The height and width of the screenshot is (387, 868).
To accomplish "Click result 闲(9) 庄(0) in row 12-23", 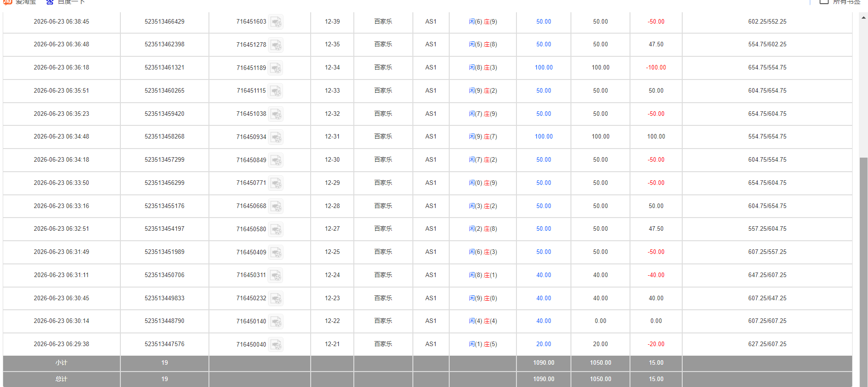I will (x=483, y=298).
